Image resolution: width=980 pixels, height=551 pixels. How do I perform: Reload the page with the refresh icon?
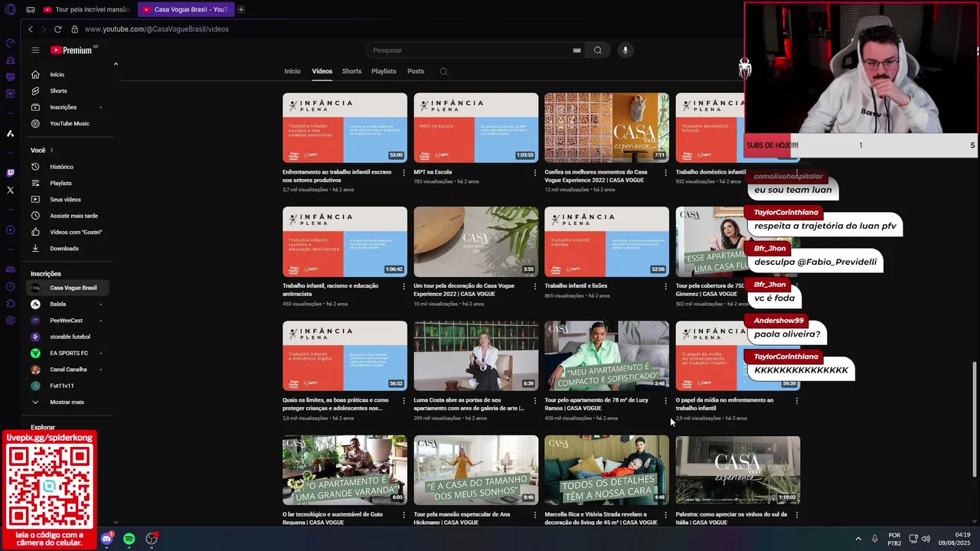(x=57, y=29)
